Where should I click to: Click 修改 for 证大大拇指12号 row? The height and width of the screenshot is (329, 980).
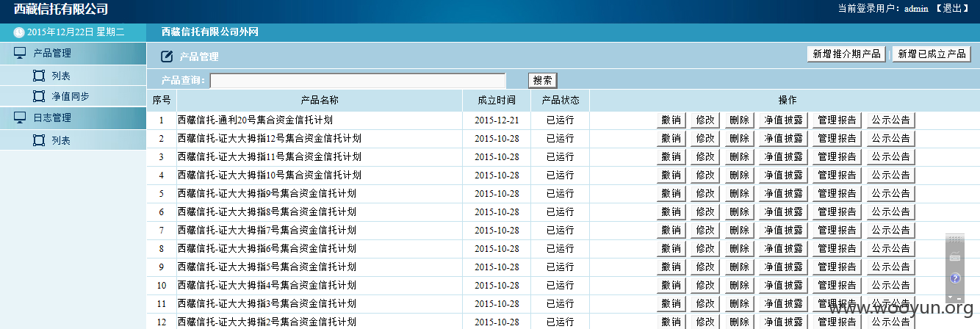tap(705, 138)
